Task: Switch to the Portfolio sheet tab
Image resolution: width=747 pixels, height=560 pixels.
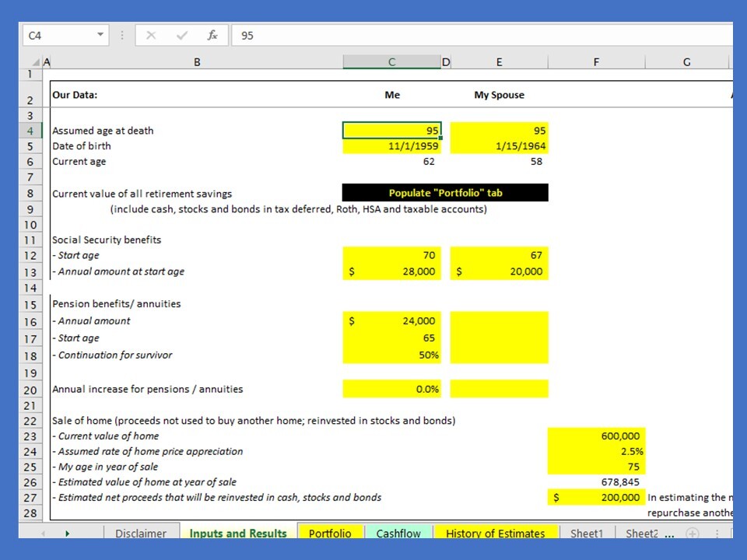Action: (330, 533)
